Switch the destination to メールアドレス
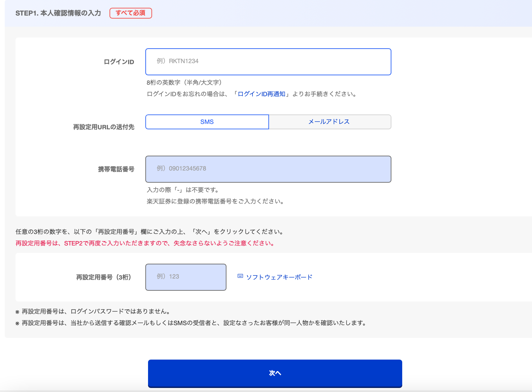Screen dimensions: 532x392 click(330, 122)
